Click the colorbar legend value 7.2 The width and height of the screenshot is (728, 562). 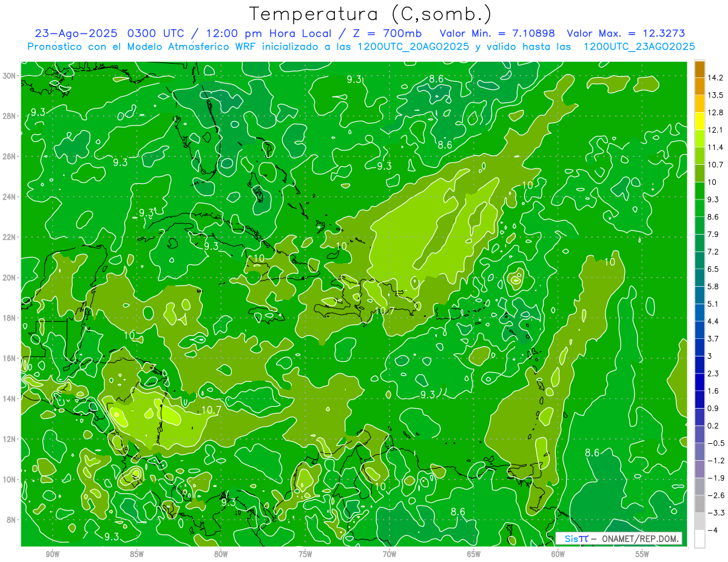pos(713,252)
